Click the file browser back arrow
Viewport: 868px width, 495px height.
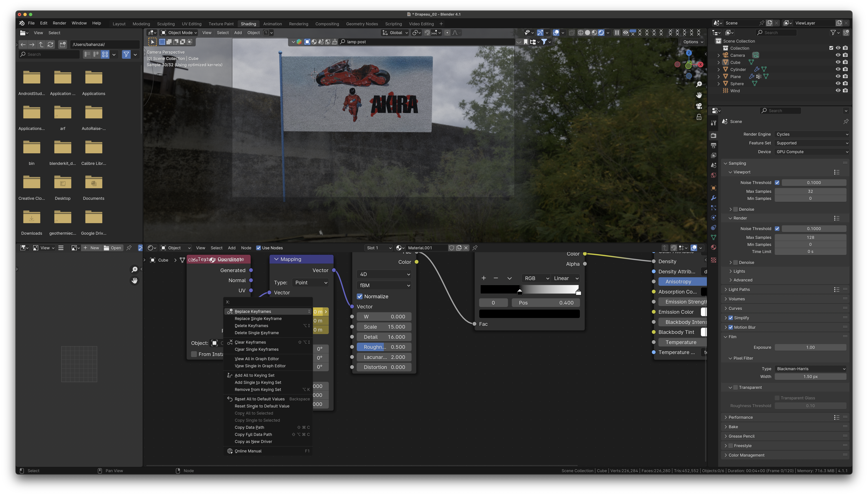[23, 45]
